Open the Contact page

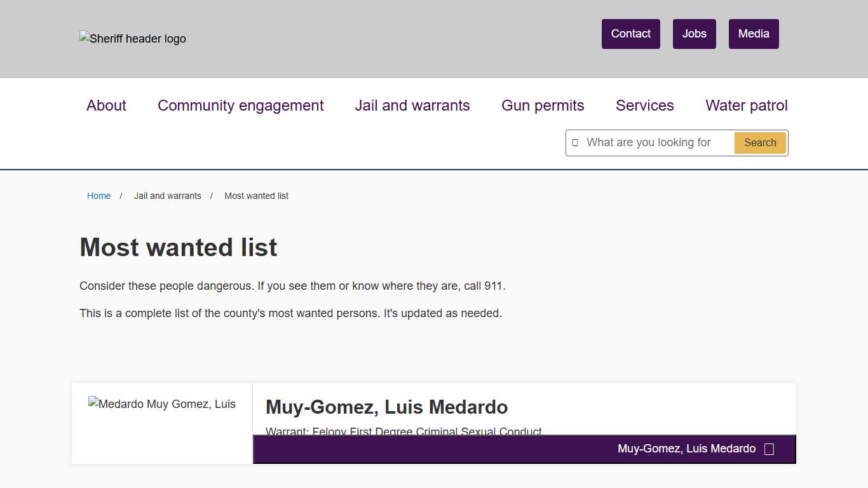point(630,34)
